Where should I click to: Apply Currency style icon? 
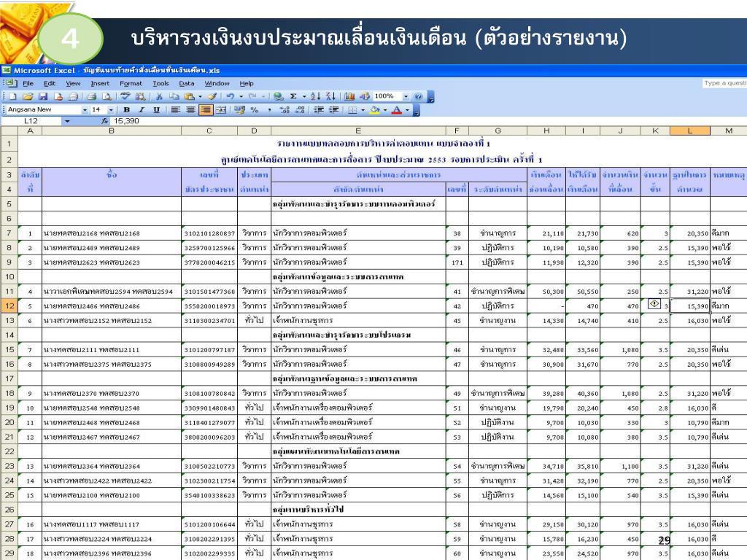(239, 110)
